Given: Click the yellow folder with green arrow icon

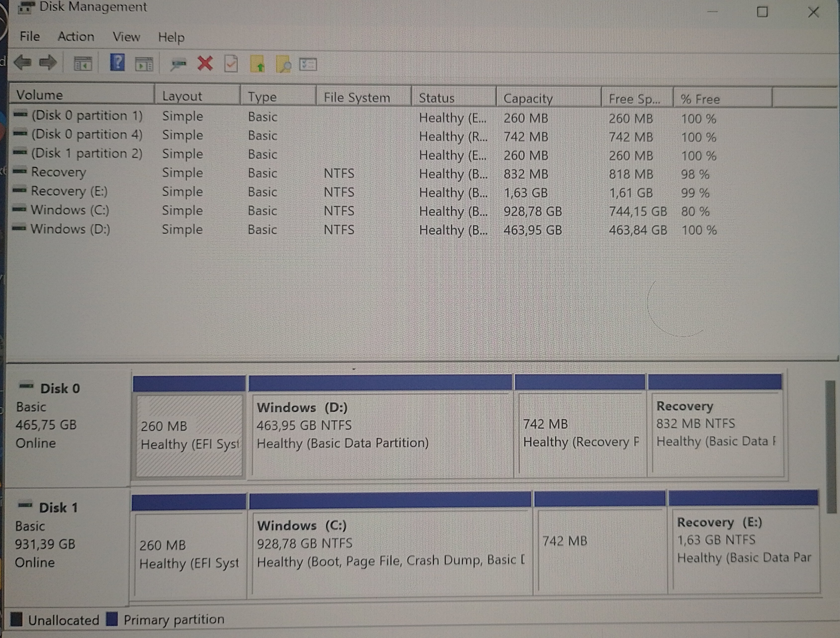Looking at the screenshot, I should tap(258, 64).
